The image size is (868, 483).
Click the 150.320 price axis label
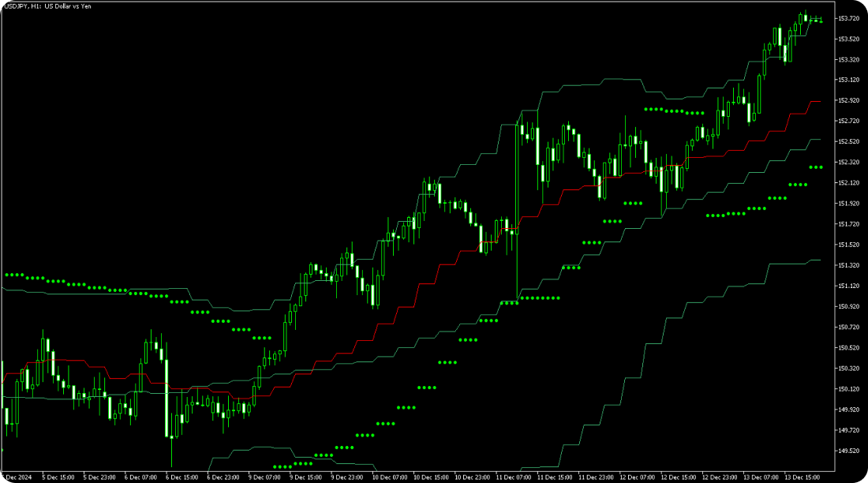[848, 369]
